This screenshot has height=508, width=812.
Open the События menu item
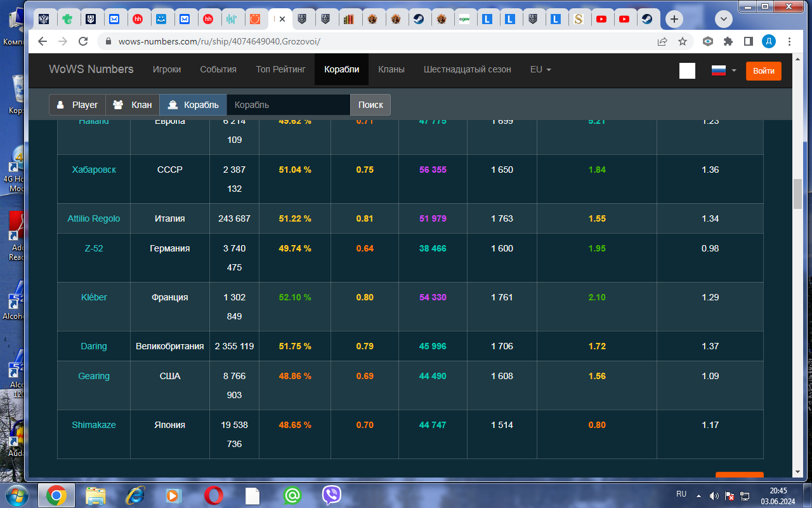[x=218, y=69]
